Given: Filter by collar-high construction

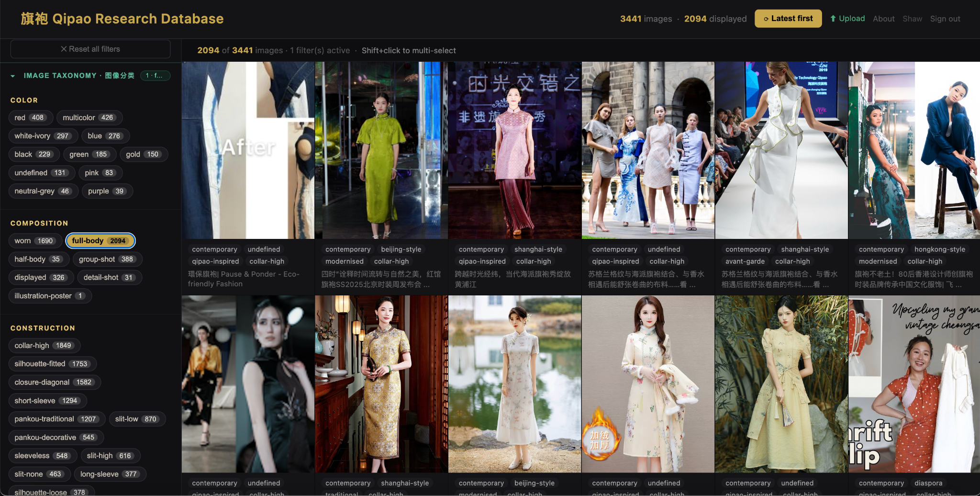Looking at the screenshot, I should coord(45,346).
